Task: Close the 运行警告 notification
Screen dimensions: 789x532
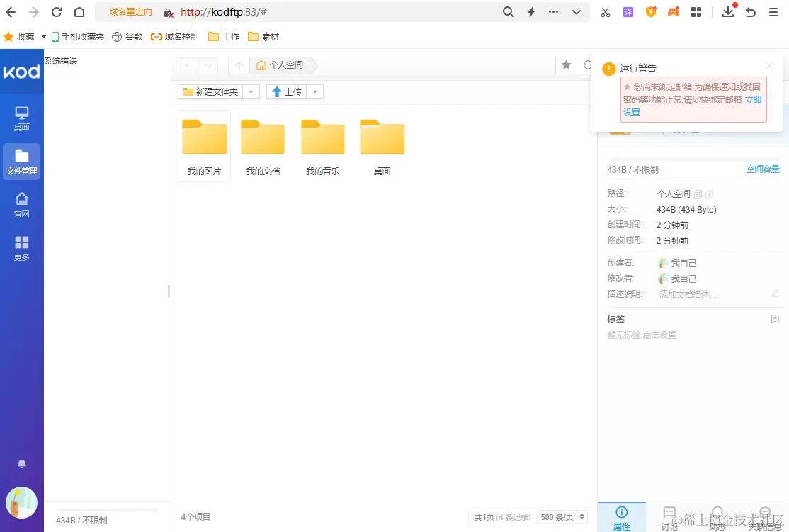Action: point(769,66)
